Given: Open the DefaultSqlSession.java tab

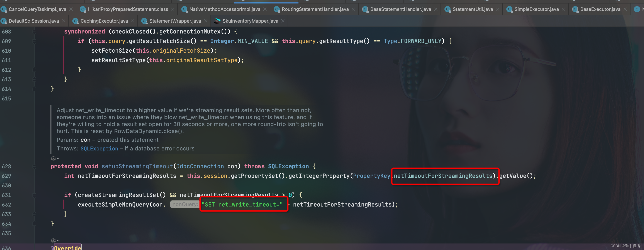Looking at the screenshot, I should 34,21.
